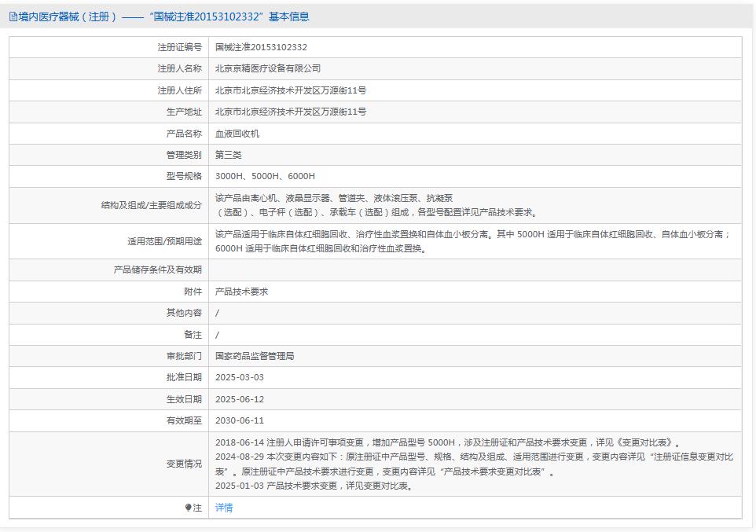Screen dimensions: 756x532
Task: Select the models 3000H、5000H、6000H
Action: click(x=265, y=176)
